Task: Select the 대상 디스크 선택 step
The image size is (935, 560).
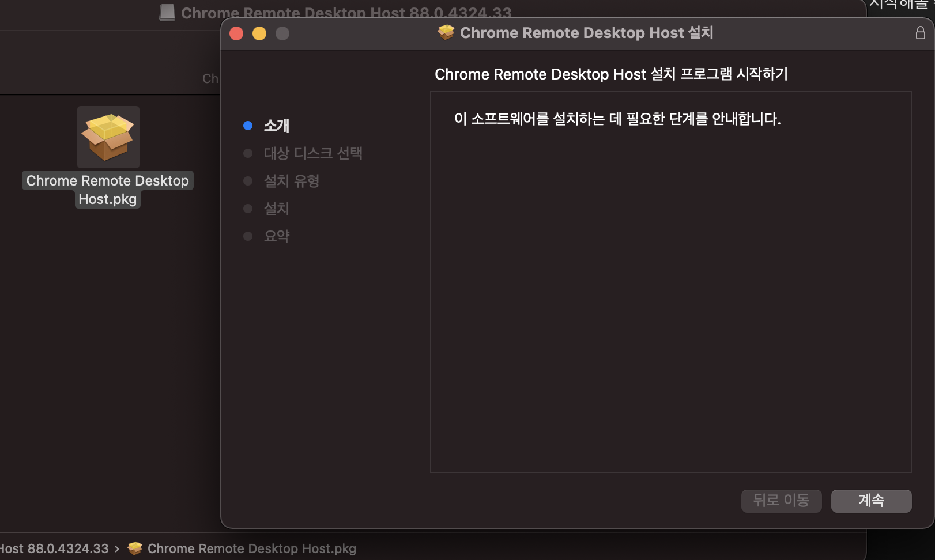Action: tap(313, 153)
